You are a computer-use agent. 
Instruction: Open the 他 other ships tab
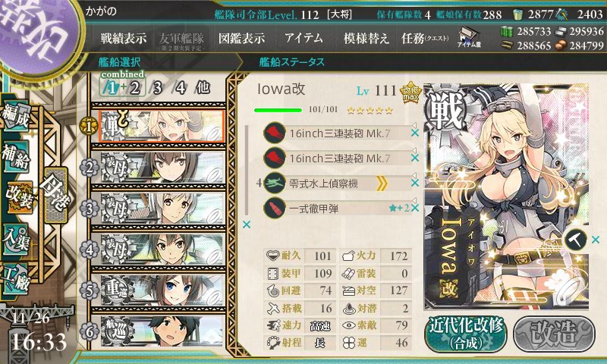pyautogui.click(x=203, y=88)
